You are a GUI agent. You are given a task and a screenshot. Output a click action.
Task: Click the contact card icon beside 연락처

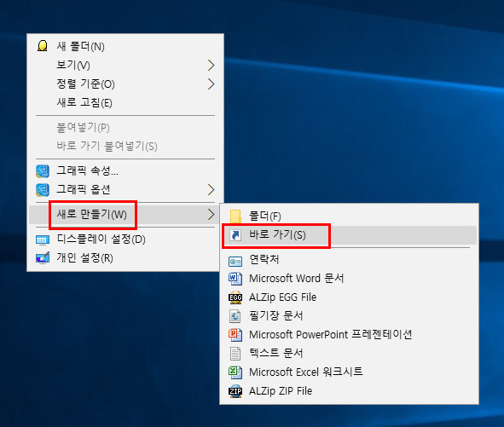coord(235,261)
